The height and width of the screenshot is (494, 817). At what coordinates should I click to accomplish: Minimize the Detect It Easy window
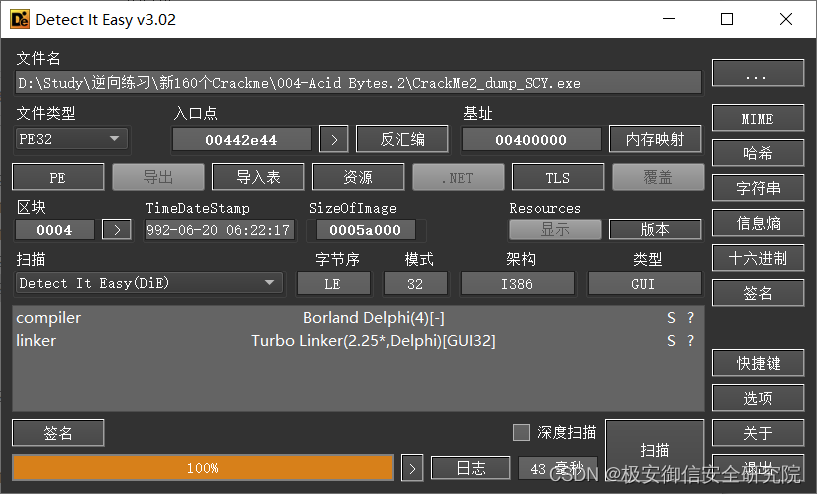click(x=669, y=19)
